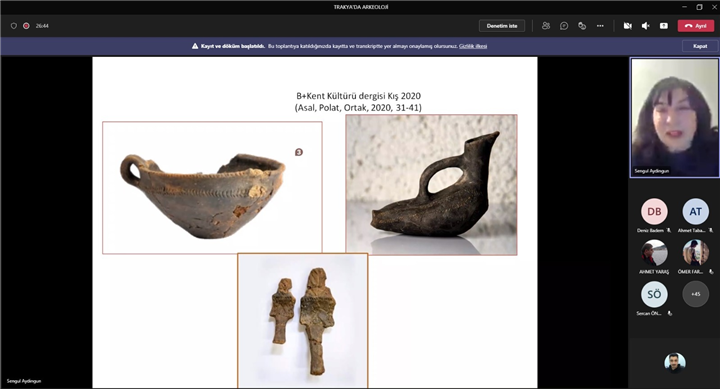Open the reactions icon in toolbar

[x=582, y=26]
